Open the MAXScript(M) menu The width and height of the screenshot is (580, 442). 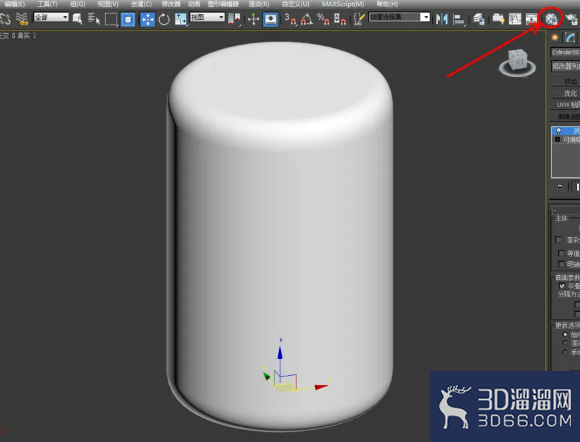click(343, 4)
